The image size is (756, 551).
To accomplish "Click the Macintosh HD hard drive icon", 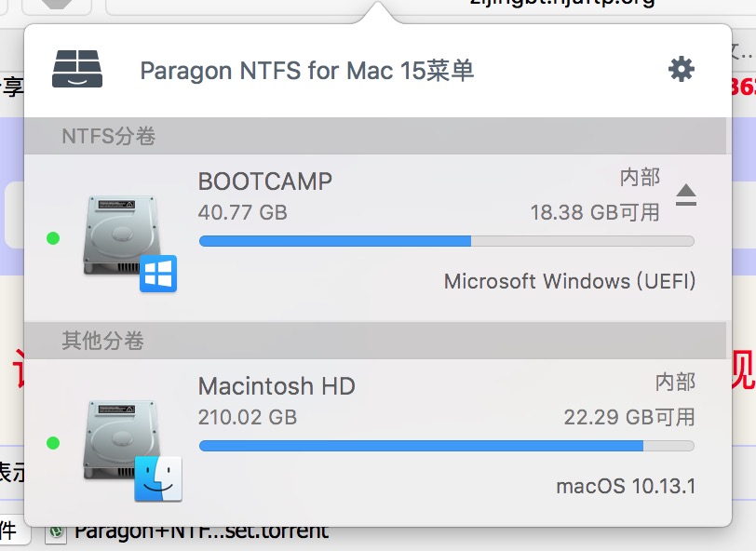I will tap(121, 441).
